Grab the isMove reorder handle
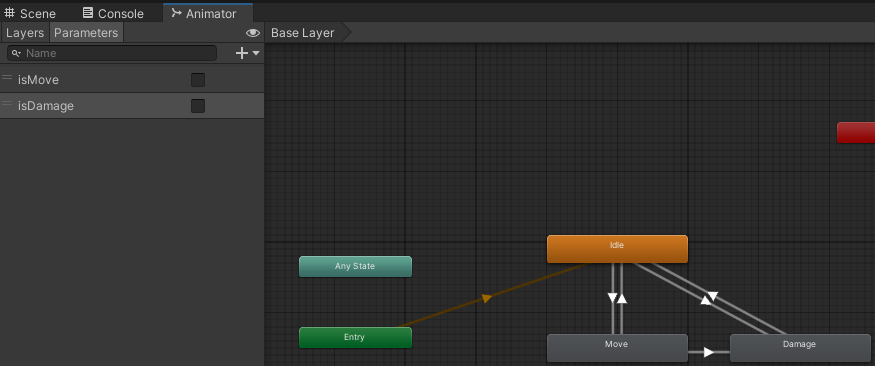This screenshot has width=875, height=366. tap(7, 77)
